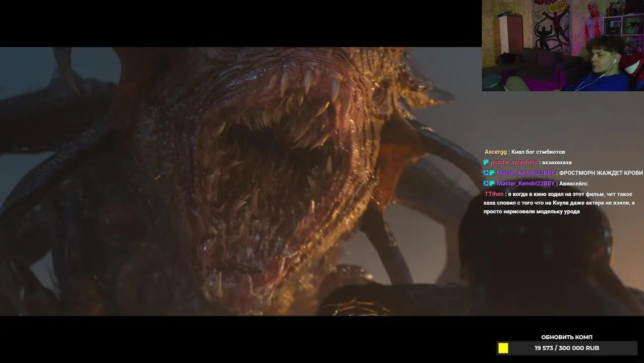Viewport: 644px width, 363px height.
Task: Click the teal badge on the Авиасейлс message
Action: click(492, 184)
